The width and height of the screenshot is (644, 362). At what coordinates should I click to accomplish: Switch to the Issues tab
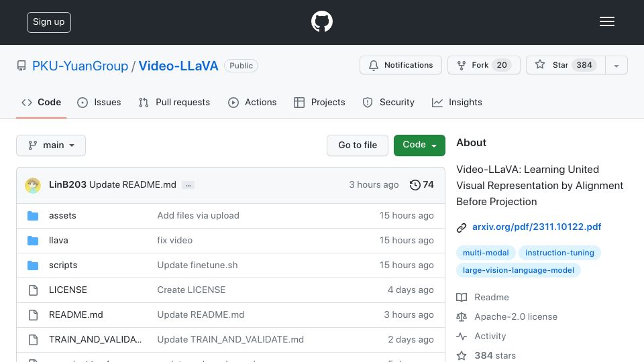(99, 102)
